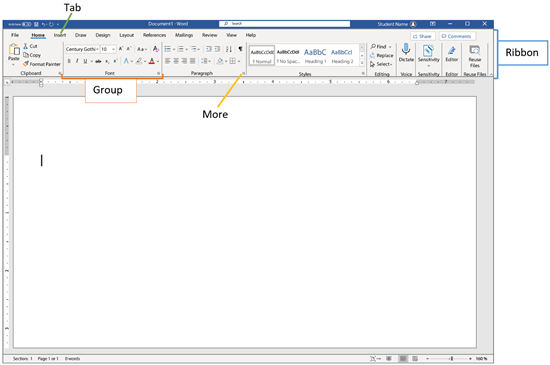Viewport: 550px width, 365px height.
Task: Switch to the Layout tab
Action: [x=127, y=35]
